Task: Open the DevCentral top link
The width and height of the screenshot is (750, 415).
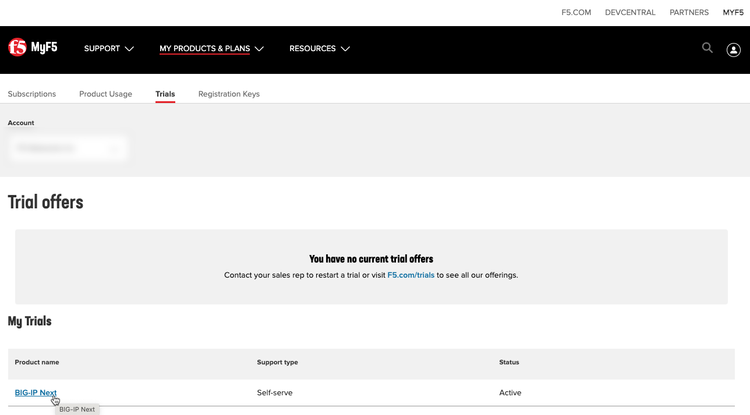Action: pos(630,12)
